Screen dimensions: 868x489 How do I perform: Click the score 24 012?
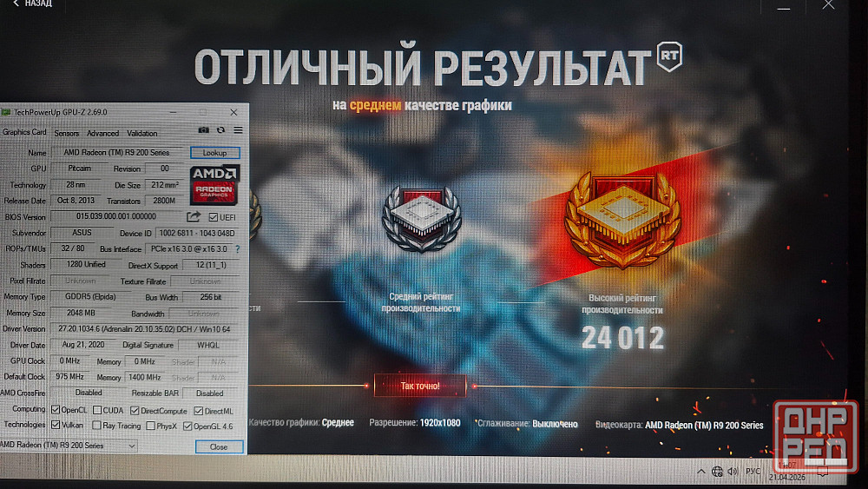[622, 338]
